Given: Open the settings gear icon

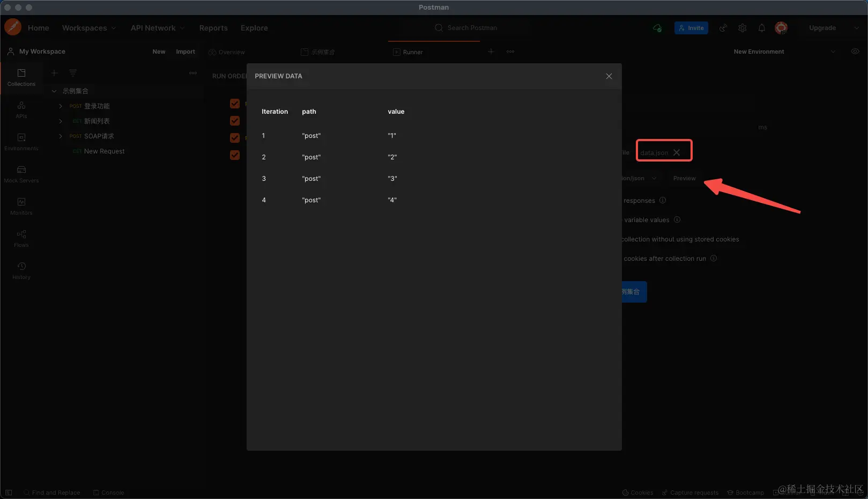Looking at the screenshot, I should point(743,28).
